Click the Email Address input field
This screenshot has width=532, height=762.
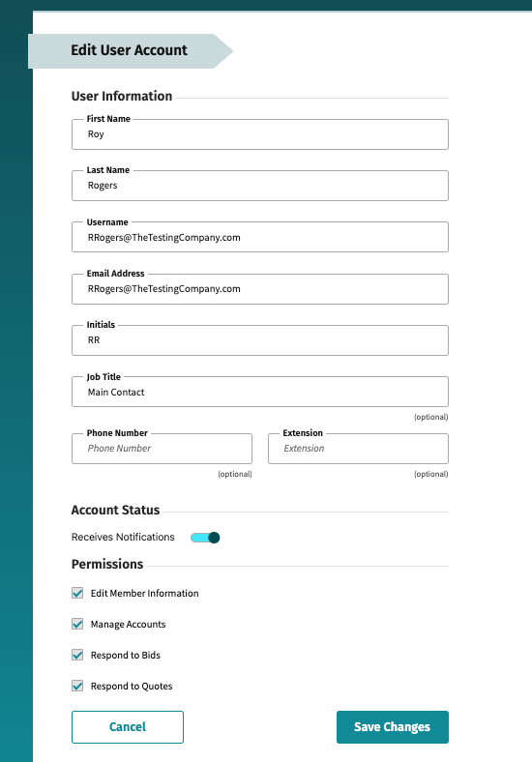[x=259, y=289]
